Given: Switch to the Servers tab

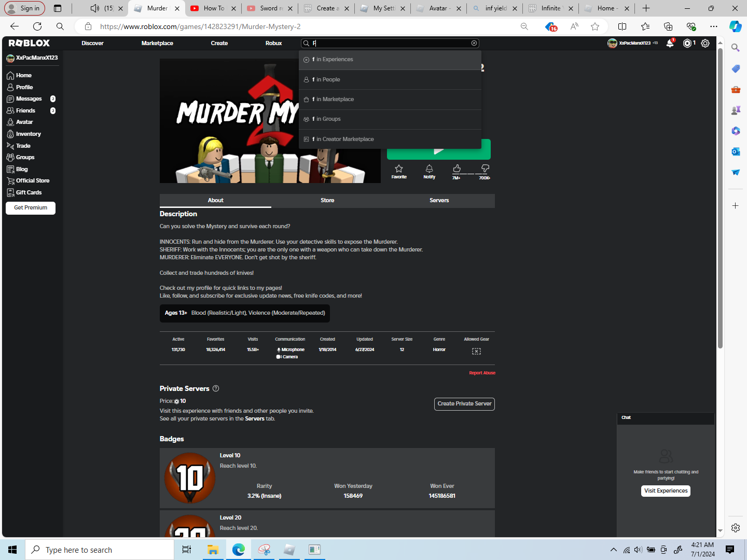Looking at the screenshot, I should click(x=439, y=201).
